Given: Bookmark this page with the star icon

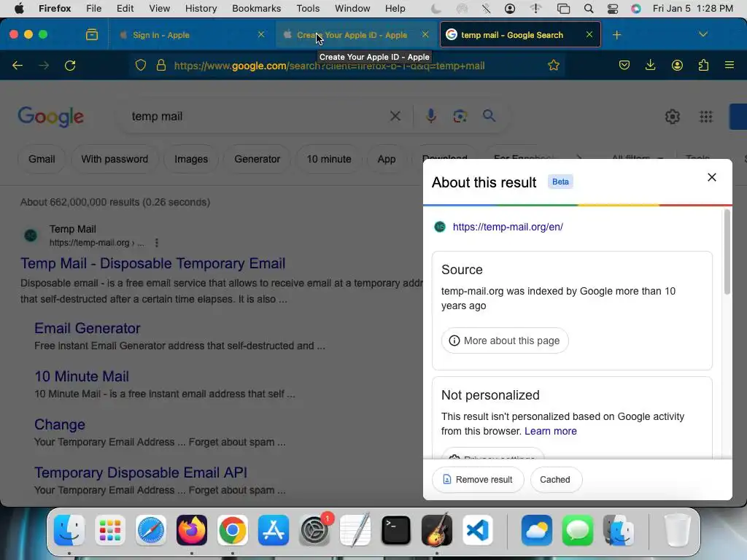Looking at the screenshot, I should [553, 65].
